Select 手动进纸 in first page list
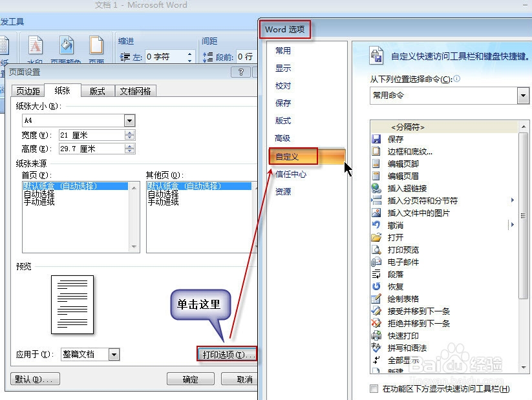 [39, 202]
